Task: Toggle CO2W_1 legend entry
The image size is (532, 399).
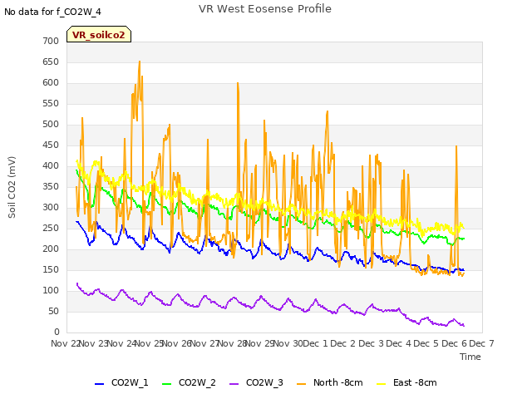Action: click(121, 382)
